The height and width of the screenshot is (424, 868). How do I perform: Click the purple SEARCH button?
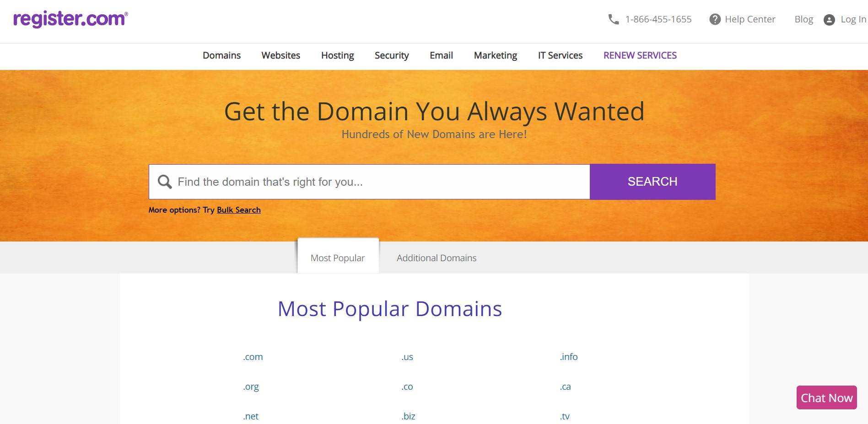[652, 182]
